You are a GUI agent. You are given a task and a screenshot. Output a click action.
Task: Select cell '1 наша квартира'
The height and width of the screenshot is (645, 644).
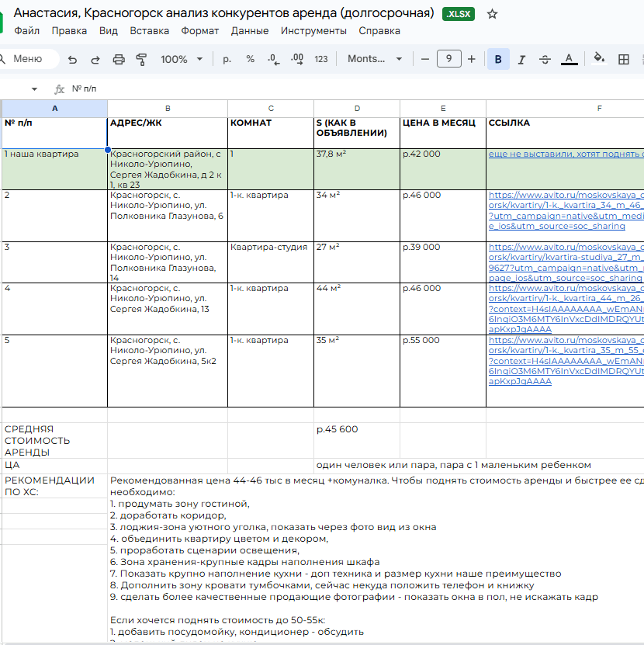tap(54, 169)
